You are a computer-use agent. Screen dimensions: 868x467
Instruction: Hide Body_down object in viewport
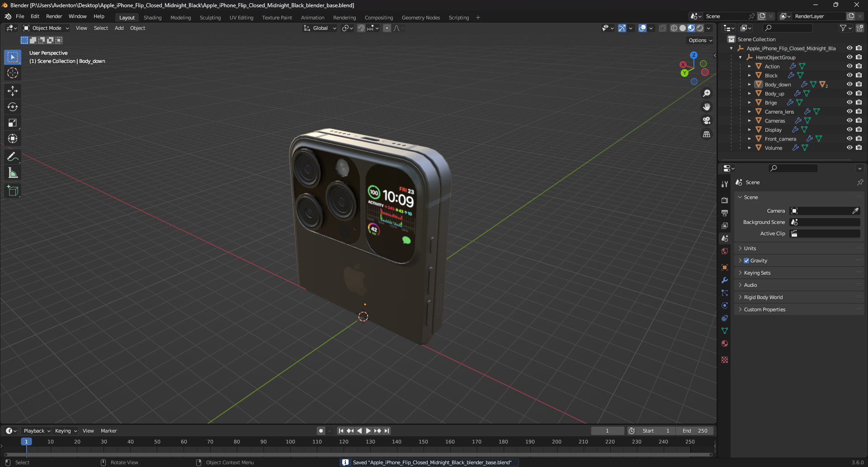click(x=849, y=84)
